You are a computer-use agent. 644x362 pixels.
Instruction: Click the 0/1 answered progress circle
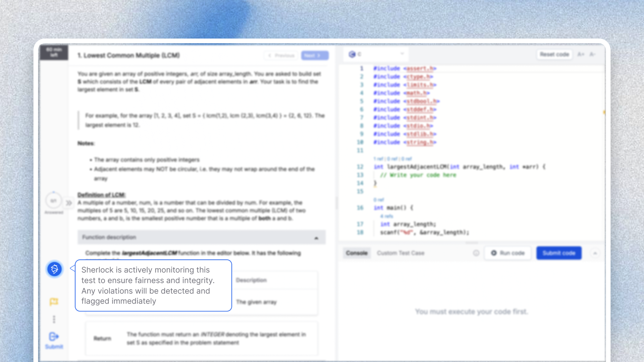[x=54, y=201]
